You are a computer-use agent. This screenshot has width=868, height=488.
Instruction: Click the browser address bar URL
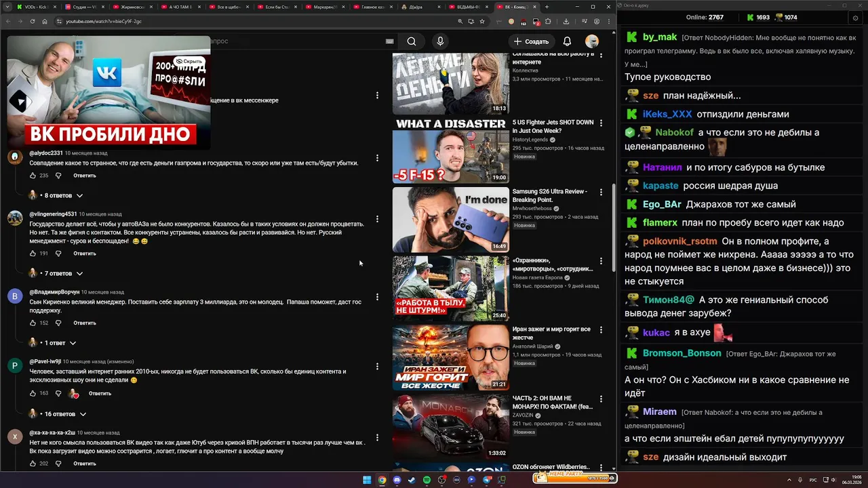[x=104, y=22]
